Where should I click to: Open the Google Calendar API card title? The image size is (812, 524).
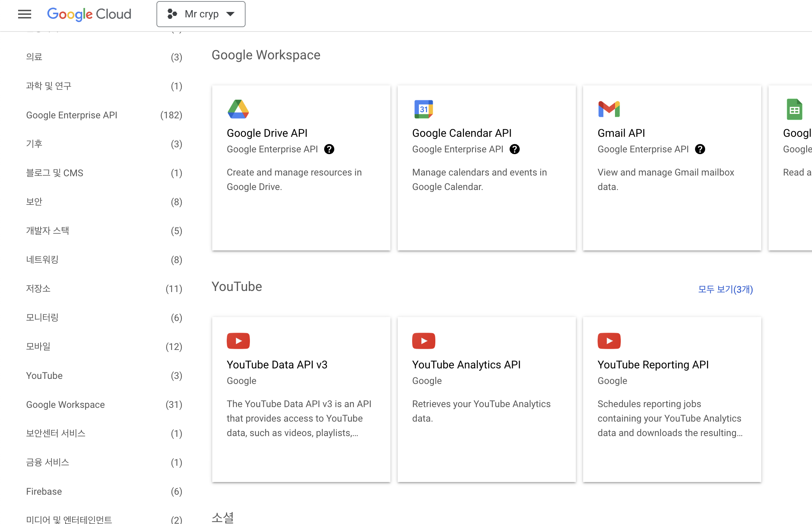[x=461, y=133]
